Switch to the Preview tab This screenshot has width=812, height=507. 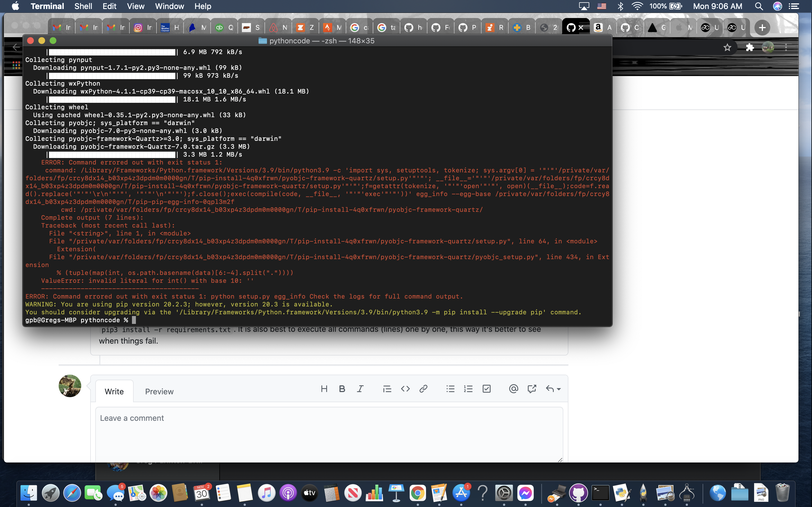tap(159, 391)
